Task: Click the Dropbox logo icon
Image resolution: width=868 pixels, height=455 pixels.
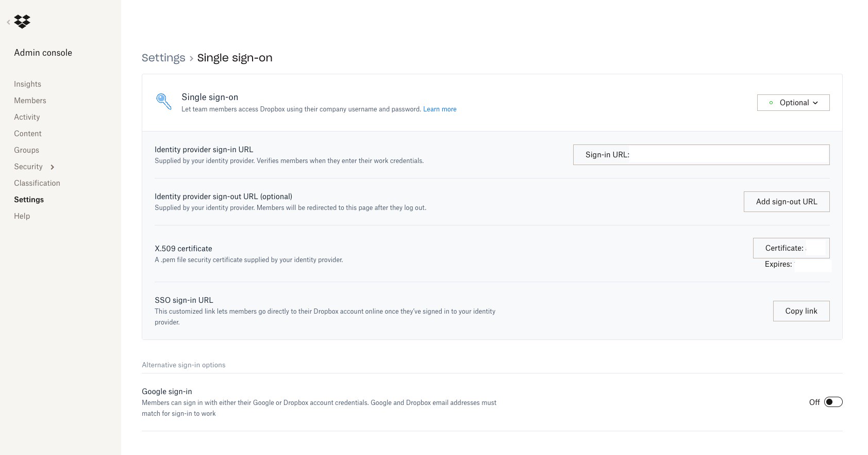Action: click(x=22, y=22)
